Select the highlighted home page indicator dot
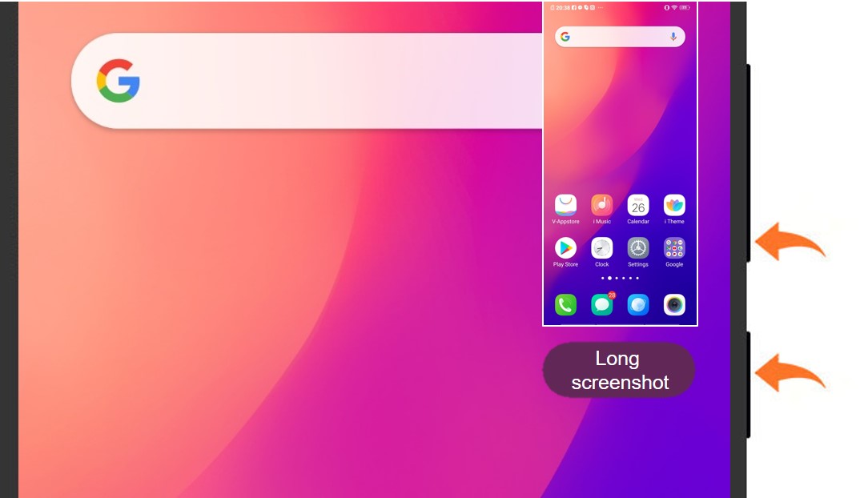This screenshot has width=868, height=498. click(x=609, y=278)
